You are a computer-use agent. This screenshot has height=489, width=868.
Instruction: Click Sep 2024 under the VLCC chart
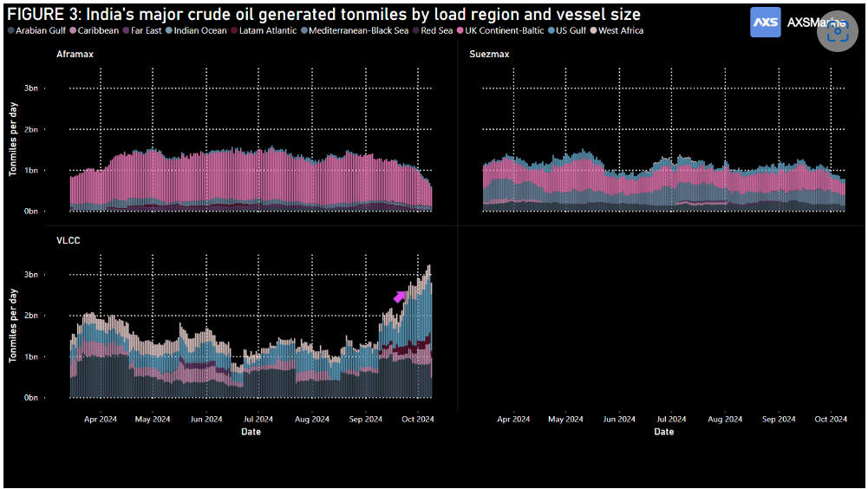(x=365, y=420)
